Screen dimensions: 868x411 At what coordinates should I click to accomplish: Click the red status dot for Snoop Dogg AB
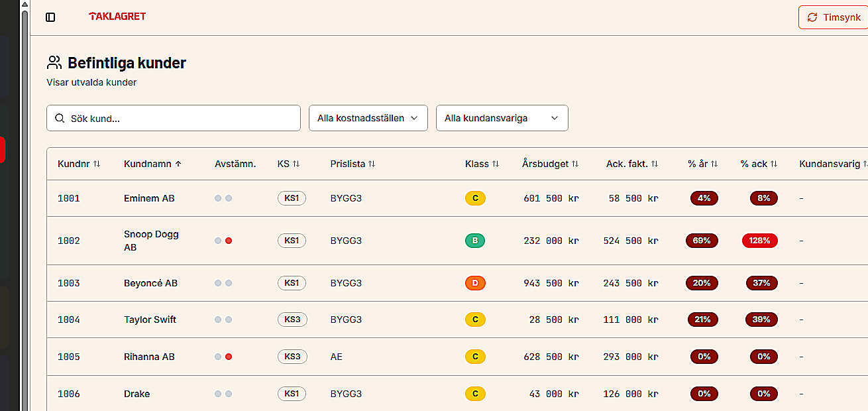[229, 241]
